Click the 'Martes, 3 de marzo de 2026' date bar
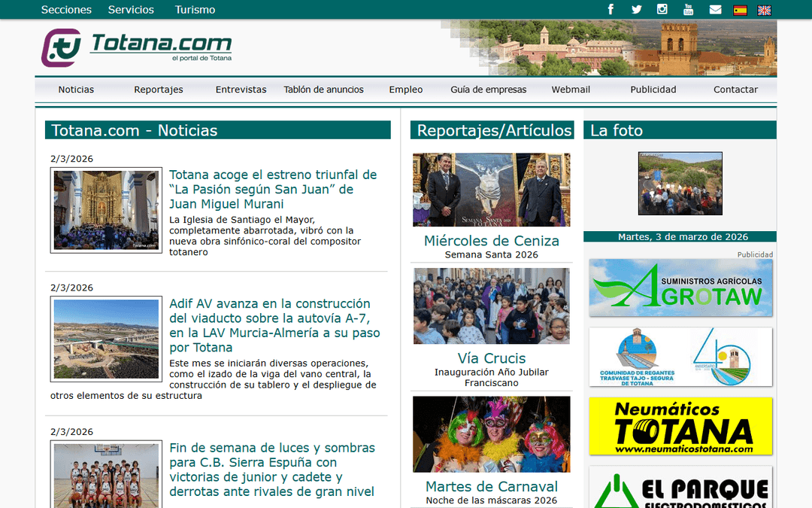The height and width of the screenshot is (508, 812). [680, 237]
